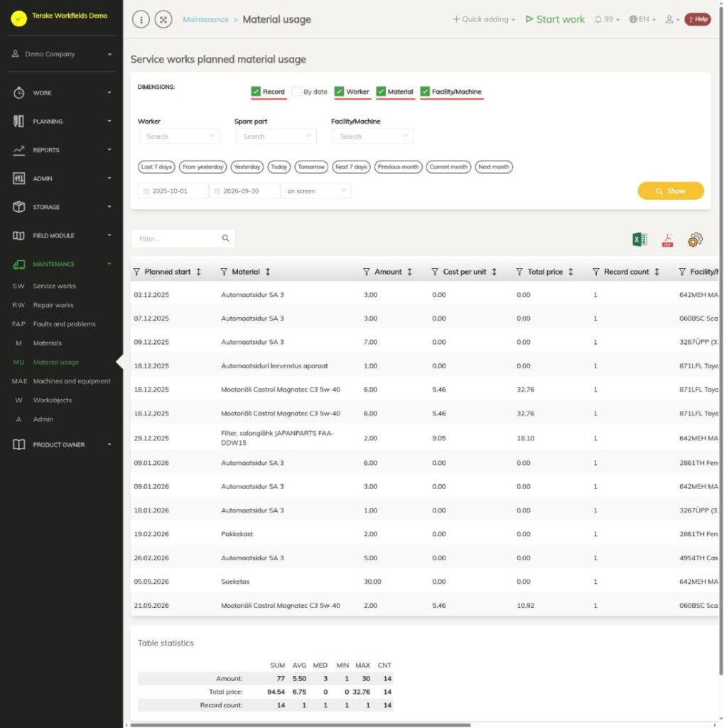Sort by Total price column
The image size is (724, 728).
coord(571,272)
